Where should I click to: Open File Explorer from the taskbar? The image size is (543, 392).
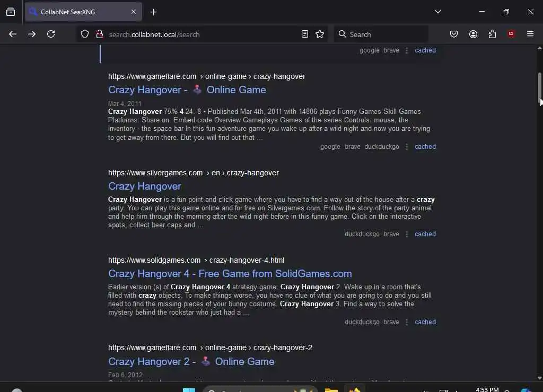pos(331,390)
